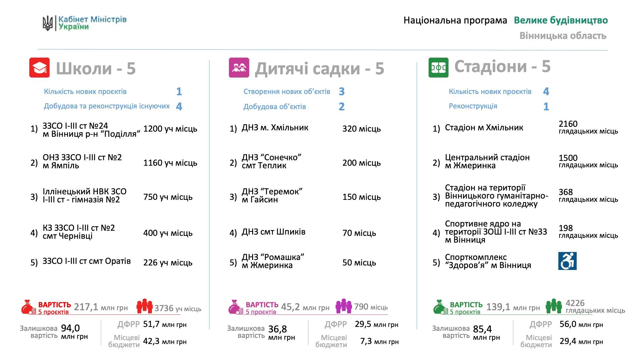
Task: Click the green spectators group icon
Action: [554, 306]
